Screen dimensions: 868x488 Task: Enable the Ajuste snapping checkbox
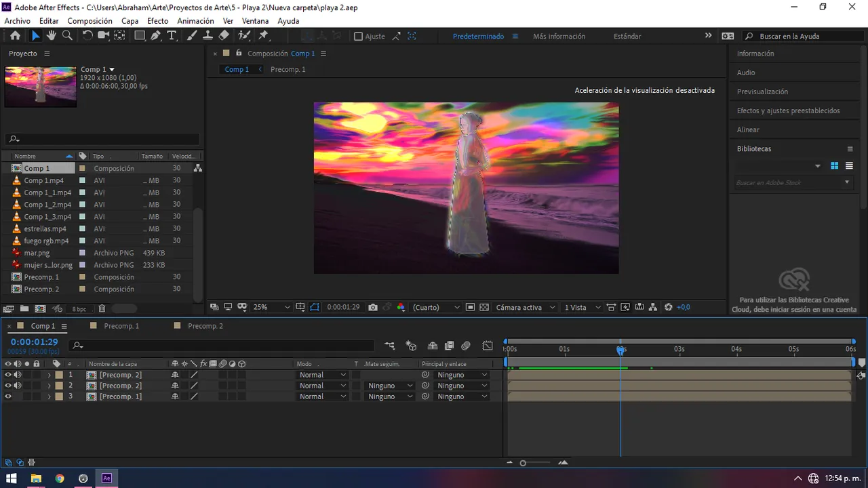358,37
